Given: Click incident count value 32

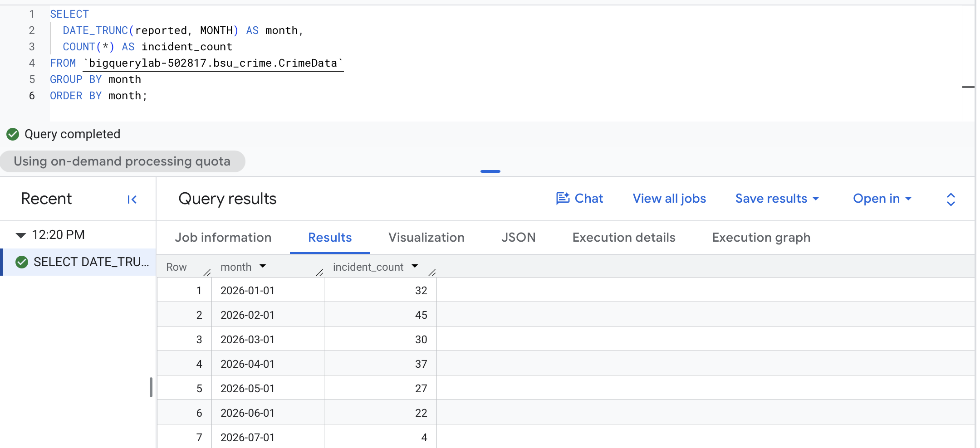Looking at the screenshot, I should click(421, 291).
